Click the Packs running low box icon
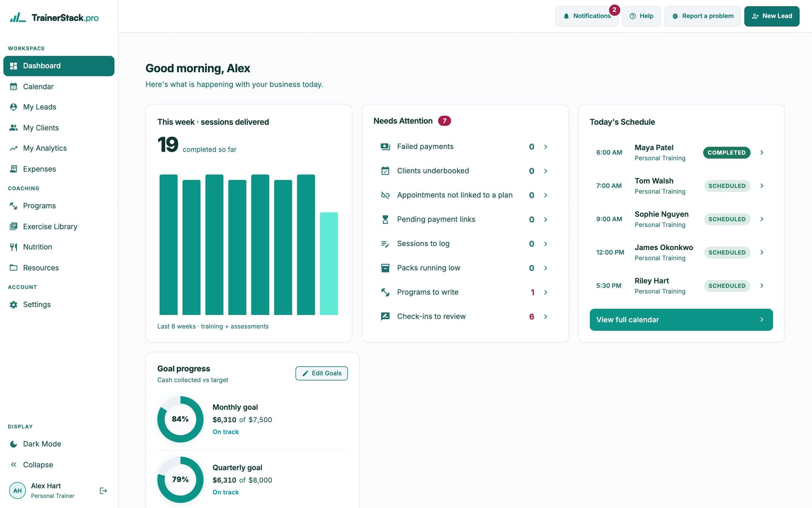This screenshot has height=508, width=812. click(385, 268)
